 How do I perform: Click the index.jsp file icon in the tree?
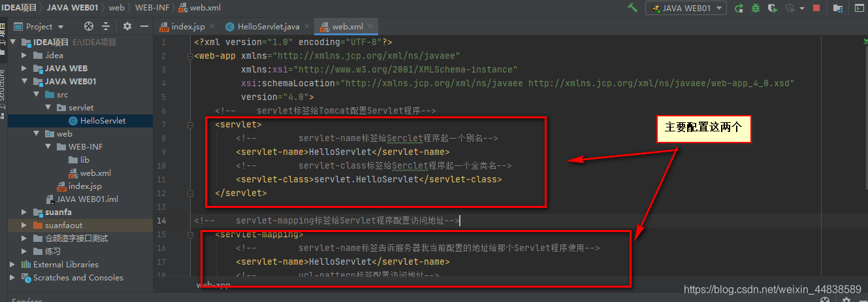tap(61, 186)
